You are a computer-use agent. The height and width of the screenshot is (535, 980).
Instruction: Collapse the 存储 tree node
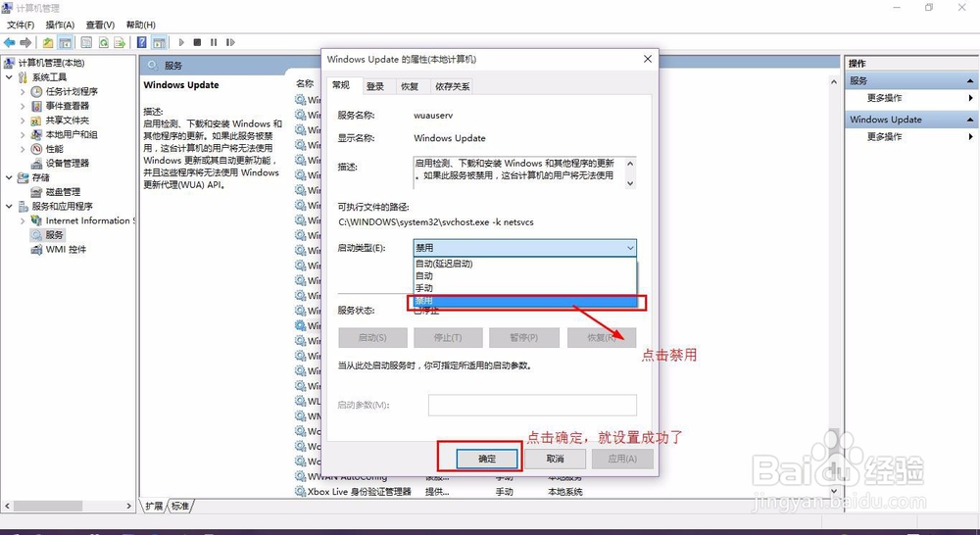pyautogui.click(x=9, y=177)
